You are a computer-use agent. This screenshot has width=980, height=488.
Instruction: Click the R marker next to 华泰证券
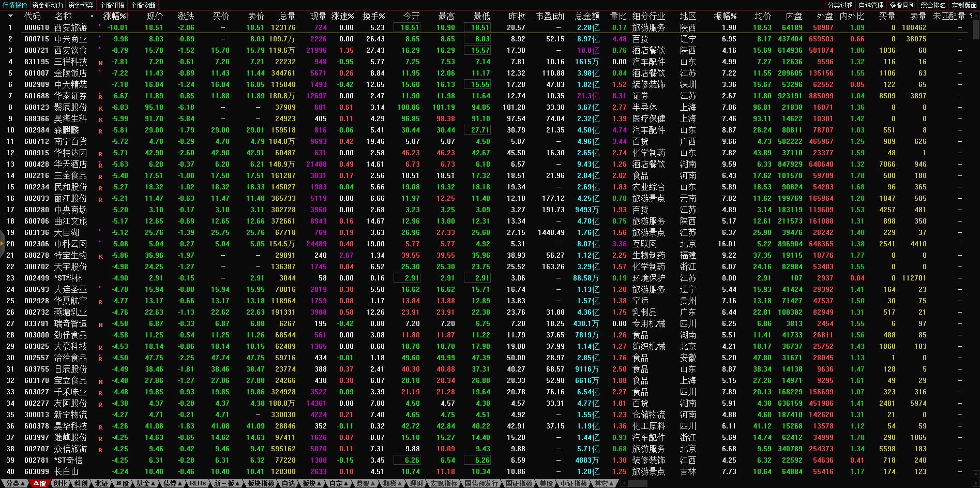pos(100,97)
